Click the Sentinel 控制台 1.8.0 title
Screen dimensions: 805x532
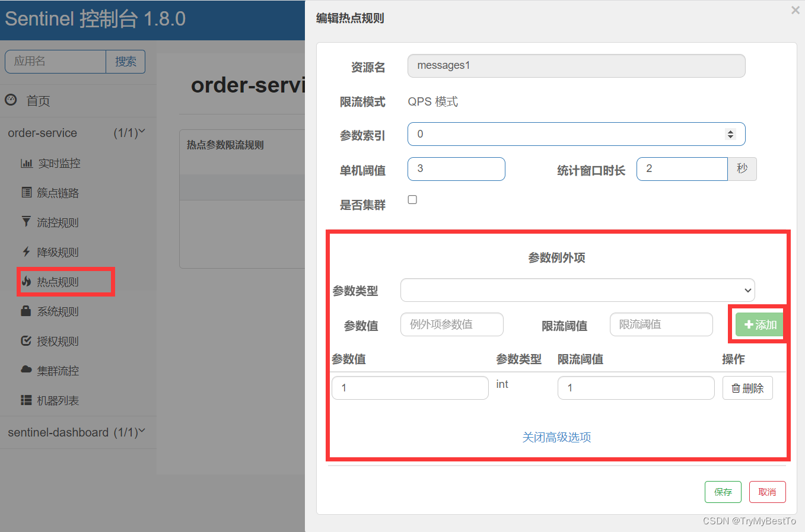(96, 18)
